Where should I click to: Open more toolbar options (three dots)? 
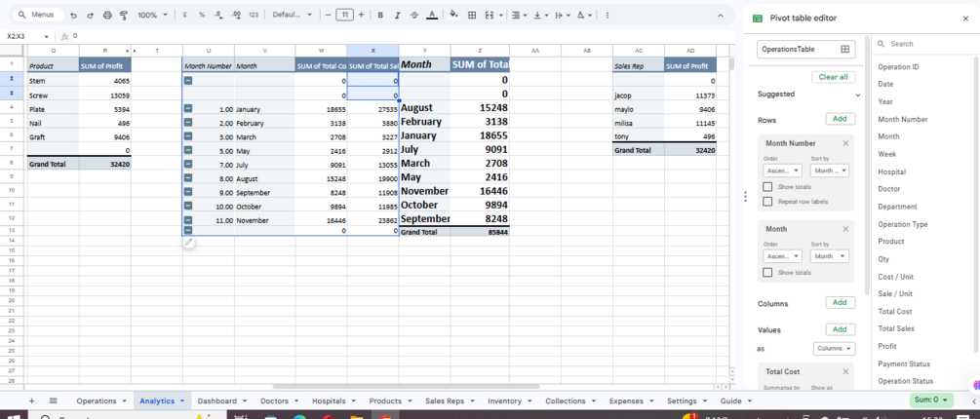[608, 15]
